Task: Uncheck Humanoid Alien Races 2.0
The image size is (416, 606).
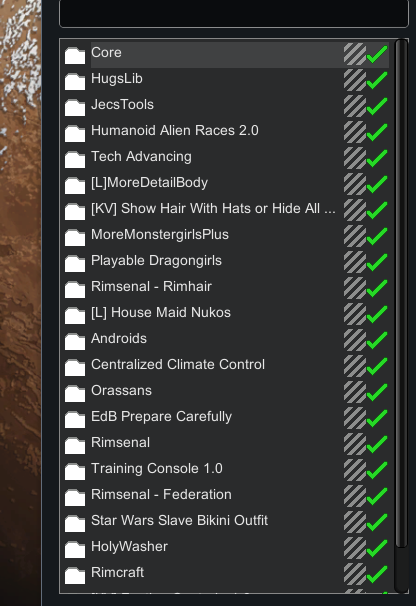Action: coord(377,132)
